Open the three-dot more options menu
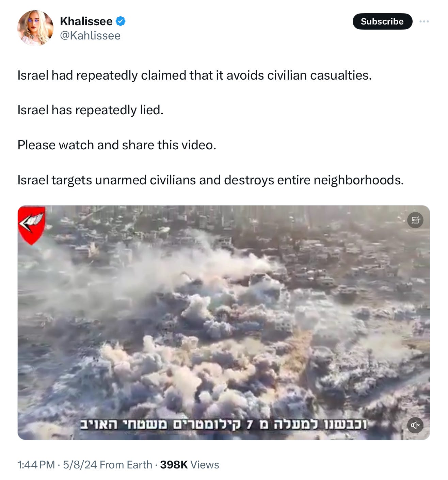This screenshot has height=480, width=448. pyautogui.click(x=424, y=21)
